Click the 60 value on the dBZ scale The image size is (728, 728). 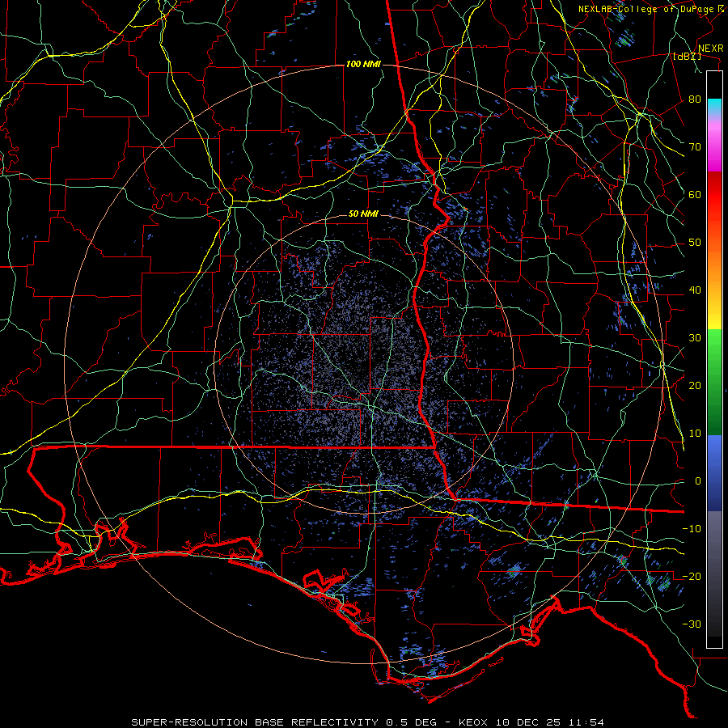tap(695, 194)
